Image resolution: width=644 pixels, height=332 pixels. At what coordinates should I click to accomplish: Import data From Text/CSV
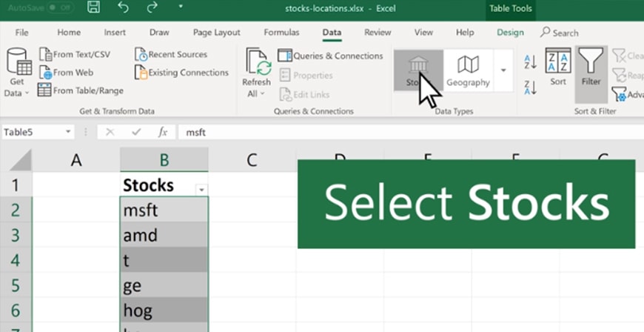76,54
